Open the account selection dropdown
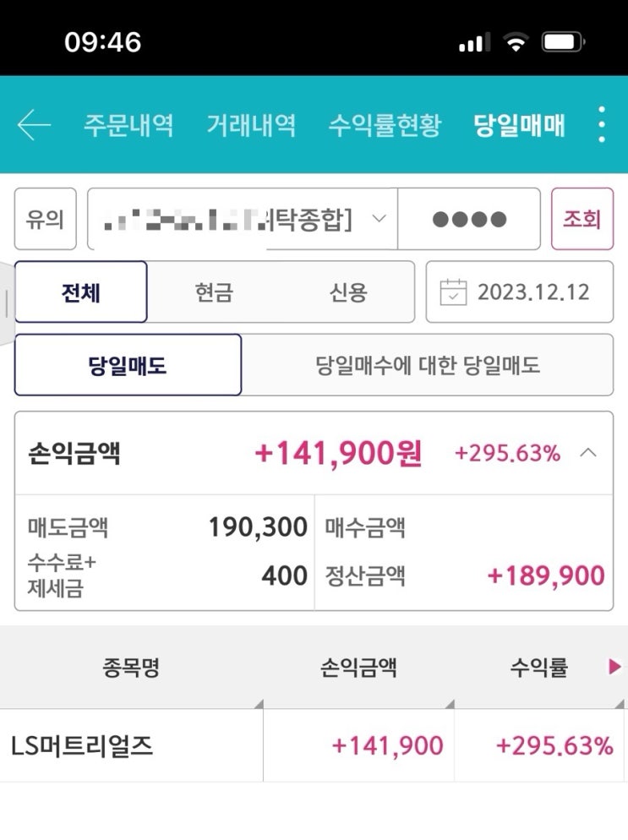 click(x=243, y=219)
